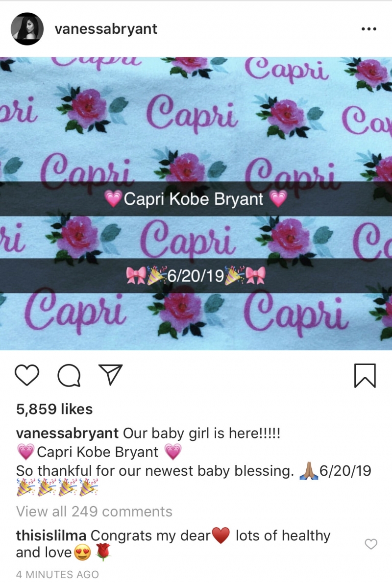Open vanessabryant's profile picture avatar

[27, 28]
